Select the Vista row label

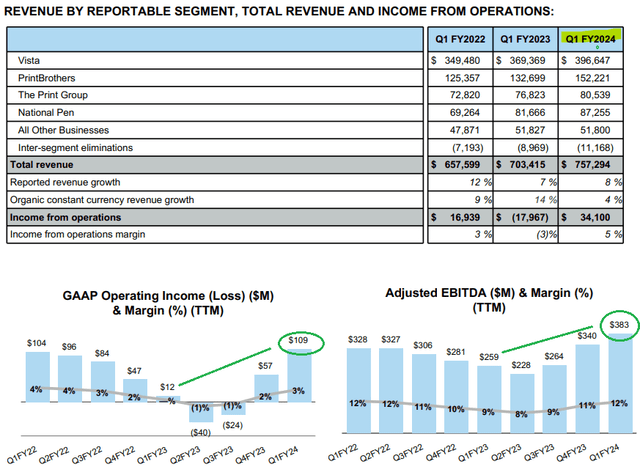[x=29, y=60]
